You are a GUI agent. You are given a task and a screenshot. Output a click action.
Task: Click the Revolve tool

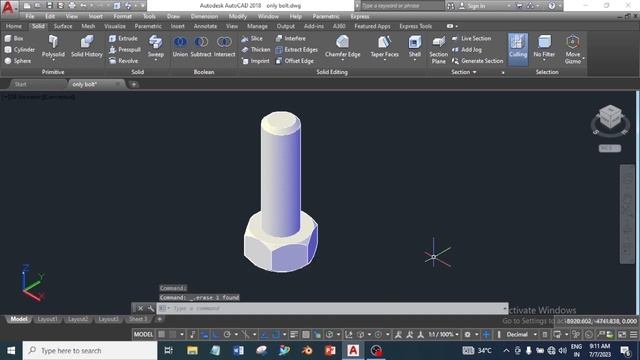click(124, 61)
